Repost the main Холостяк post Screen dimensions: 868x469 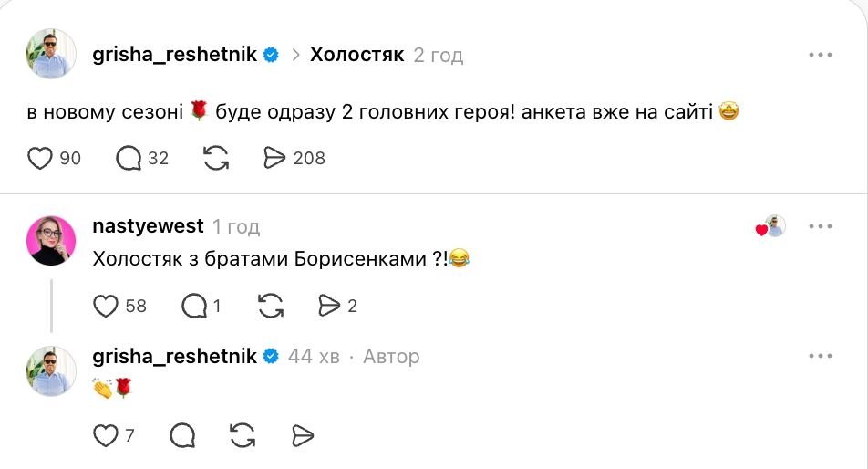click(x=216, y=159)
